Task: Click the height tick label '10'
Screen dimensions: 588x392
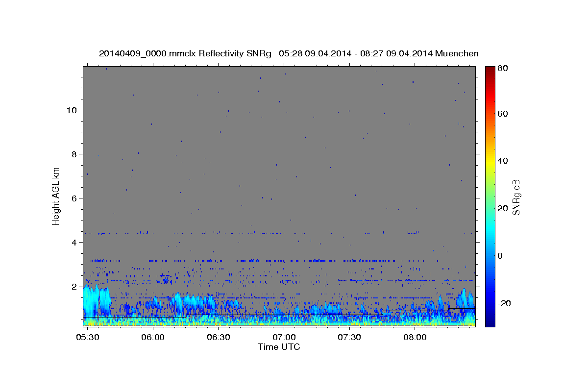Action: pos(72,110)
